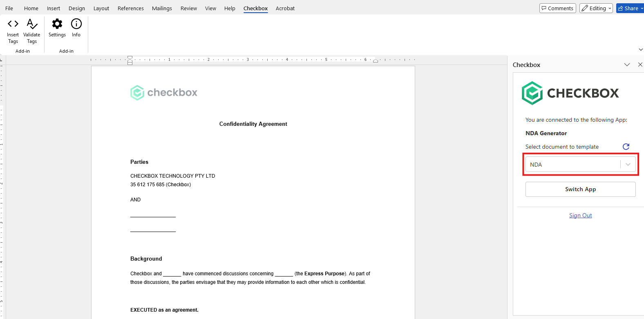Viewport: 644px width, 319px height.
Task: Click the checkbox logo in document header
Action: 164,93
